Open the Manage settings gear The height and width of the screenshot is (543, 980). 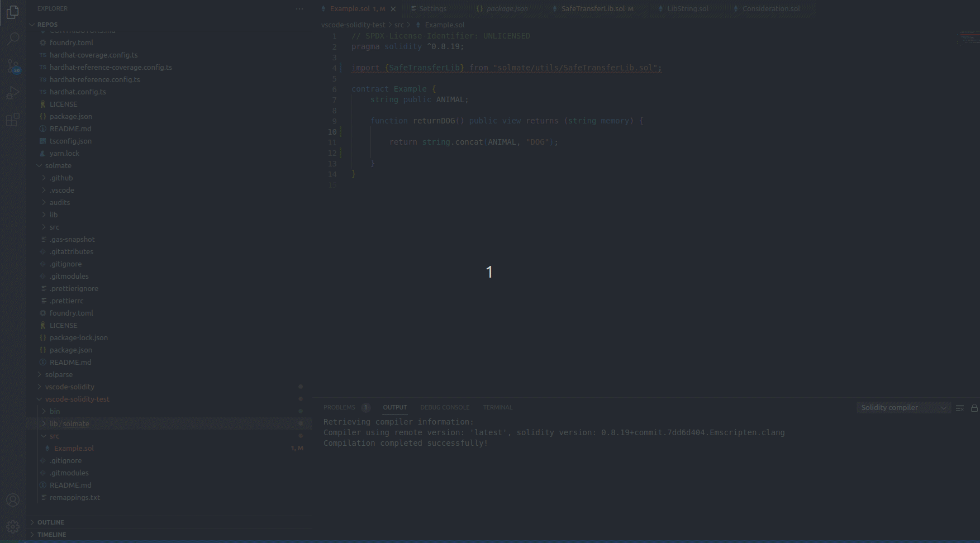12,526
